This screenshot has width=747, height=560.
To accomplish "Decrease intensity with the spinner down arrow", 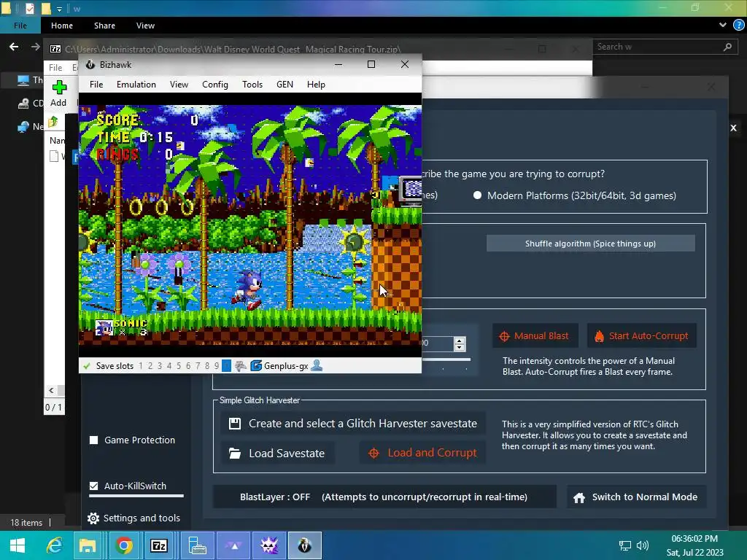I will click(460, 347).
